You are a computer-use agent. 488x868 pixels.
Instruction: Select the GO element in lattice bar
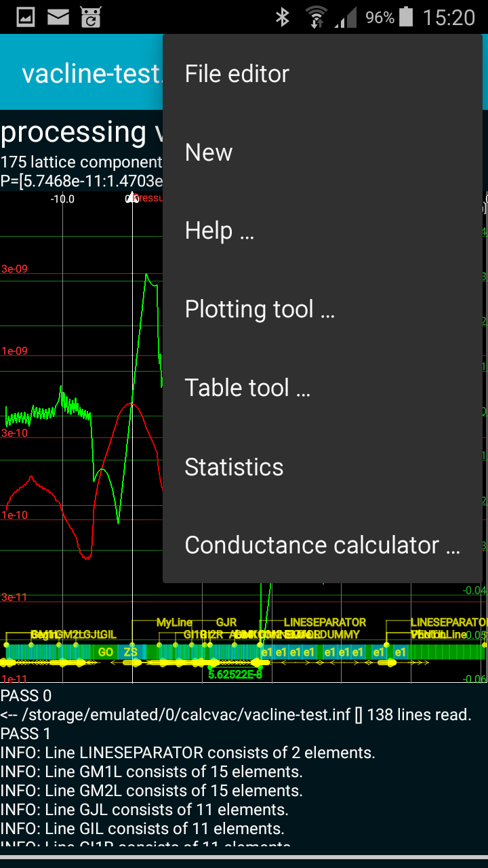coord(106,652)
